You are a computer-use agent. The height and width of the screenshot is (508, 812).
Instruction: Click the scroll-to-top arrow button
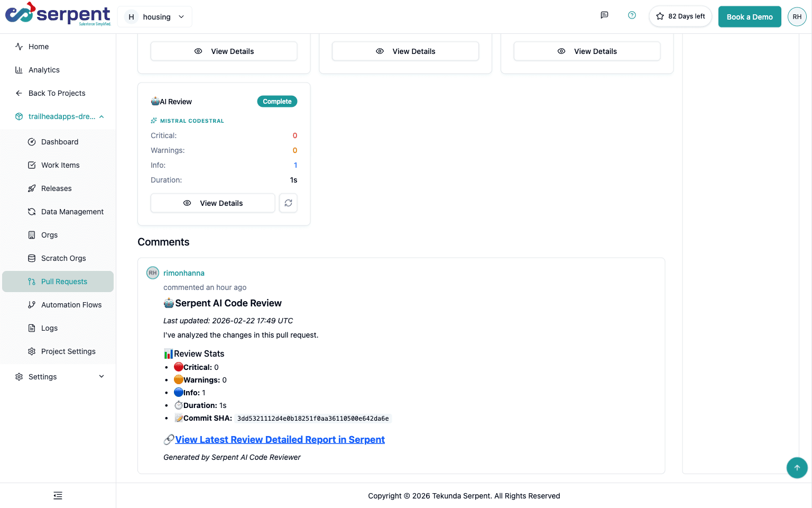point(797,468)
